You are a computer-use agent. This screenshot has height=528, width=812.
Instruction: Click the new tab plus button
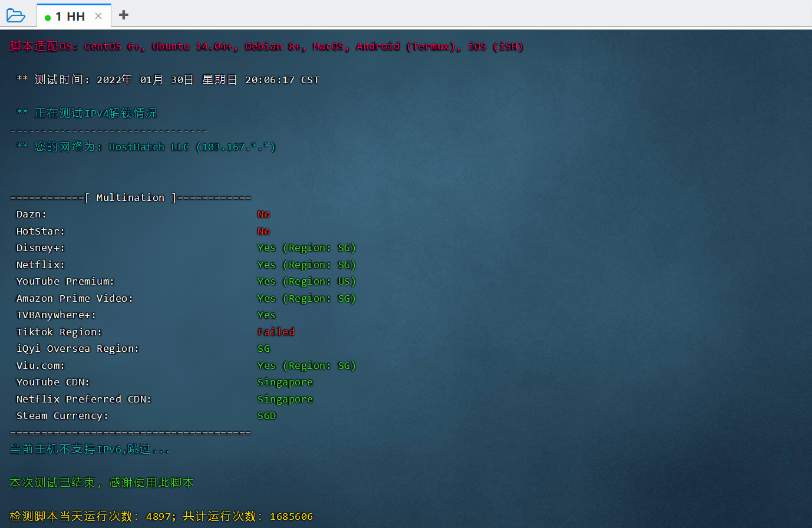(123, 15)
